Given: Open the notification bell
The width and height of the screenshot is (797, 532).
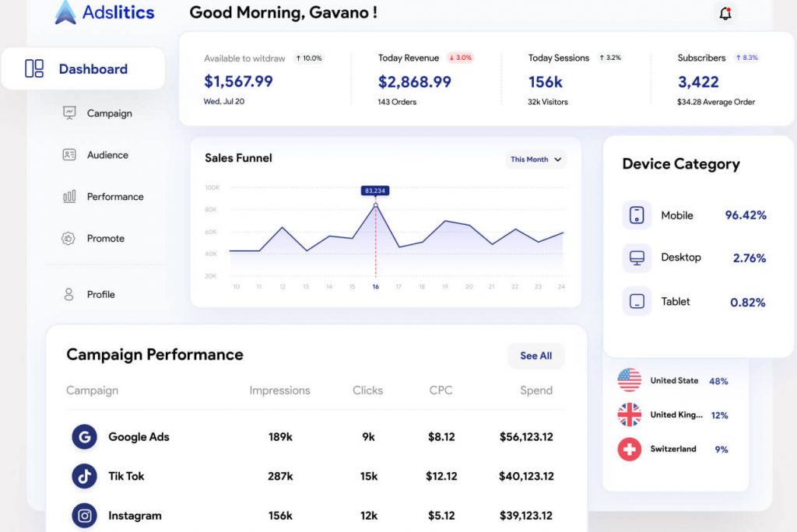Looking at the screenshot, I should click(725, 13).
